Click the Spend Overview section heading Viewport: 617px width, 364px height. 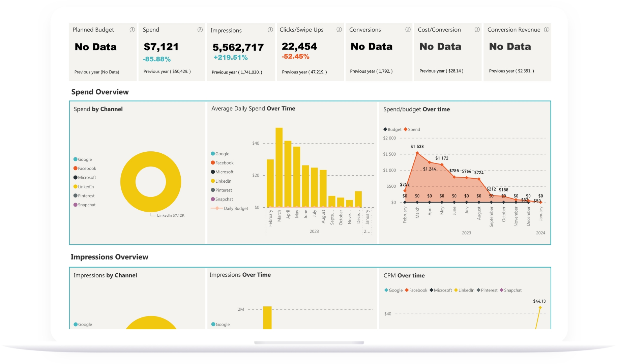(x=100, y=92)
